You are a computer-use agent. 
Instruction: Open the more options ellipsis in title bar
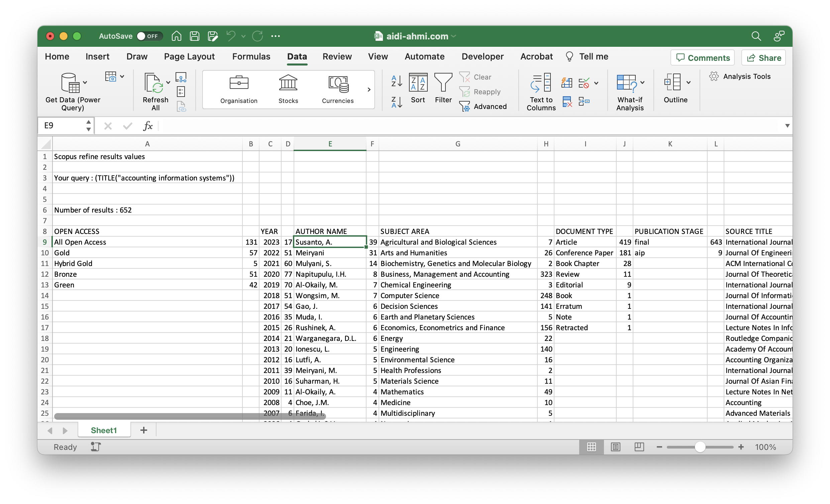(276, 36)
